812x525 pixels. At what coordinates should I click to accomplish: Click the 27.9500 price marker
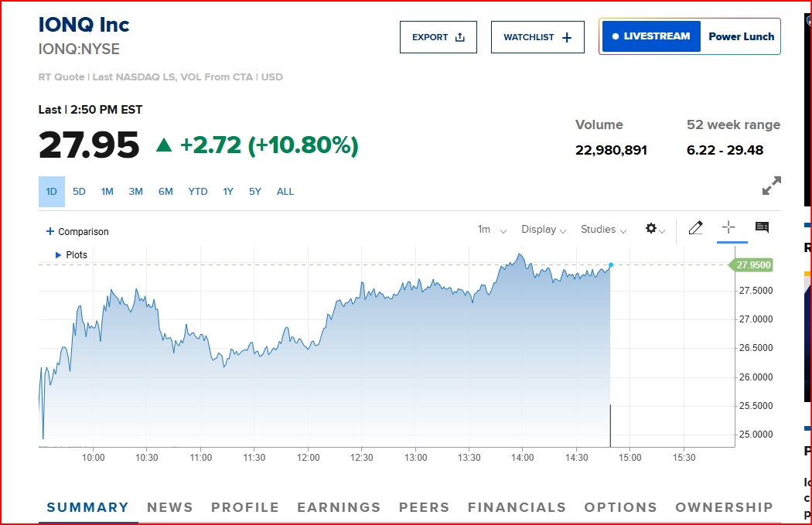752,264
